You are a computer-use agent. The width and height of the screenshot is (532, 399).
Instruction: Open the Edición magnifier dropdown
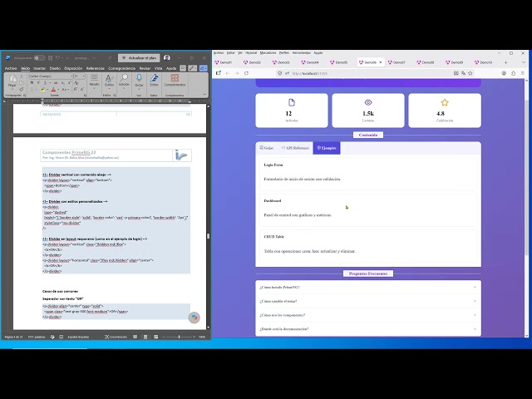click(x=124, y=81)
